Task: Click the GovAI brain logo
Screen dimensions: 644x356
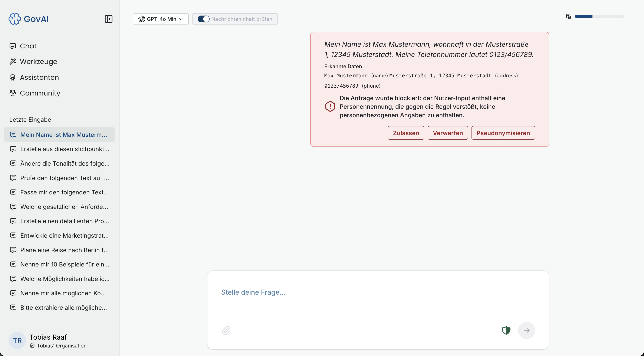Action: pyautogui.click(x=14, y=19)
